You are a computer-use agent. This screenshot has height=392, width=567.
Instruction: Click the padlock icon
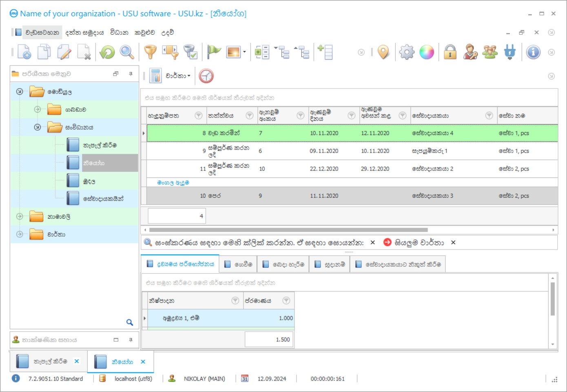(x=450, y=52)
